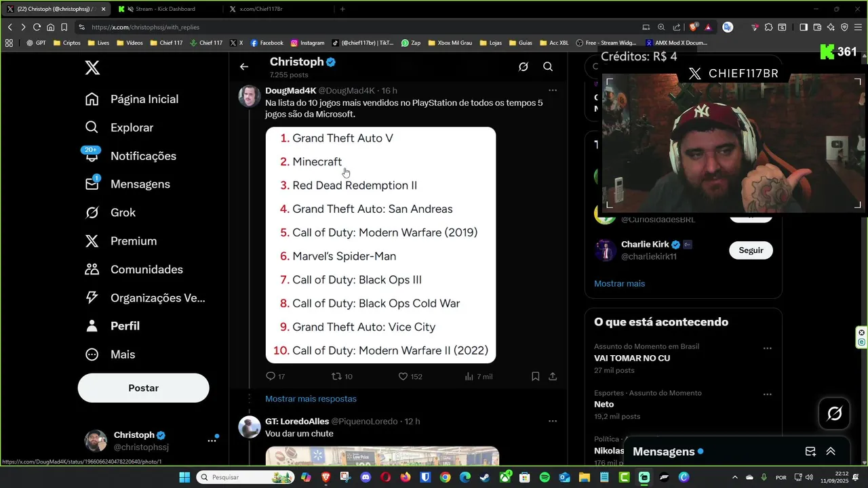Open Página Inicial home icon
The image size is (868, 488).
pyautogui.click(x=92, y=99)
